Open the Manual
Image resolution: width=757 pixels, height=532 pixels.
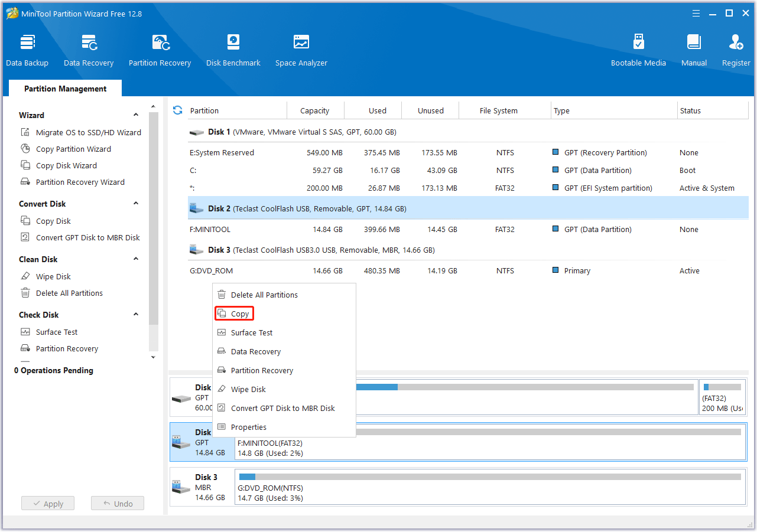[694, 50]
